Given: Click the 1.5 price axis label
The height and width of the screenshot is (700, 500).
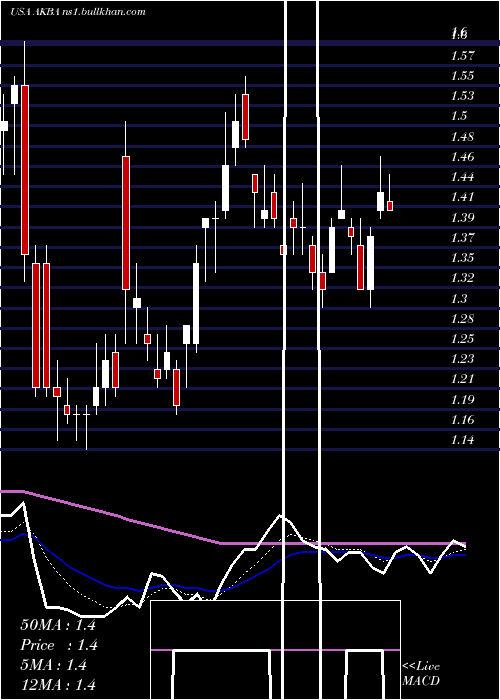Looking at the screenshot, I should tap(459, 116).
